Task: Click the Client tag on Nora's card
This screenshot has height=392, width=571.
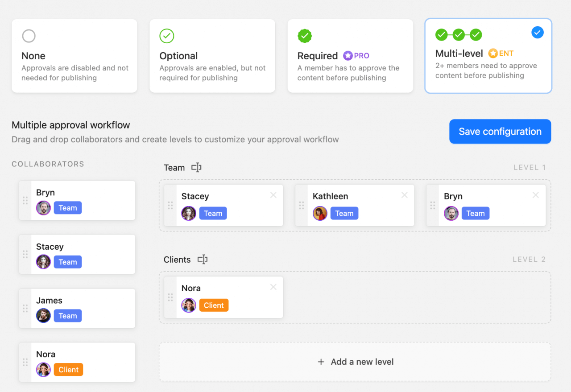Action: tap(214, 305)
